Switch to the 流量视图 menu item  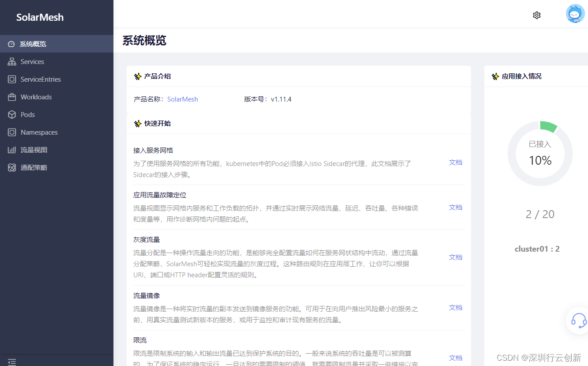click(33, 150)
